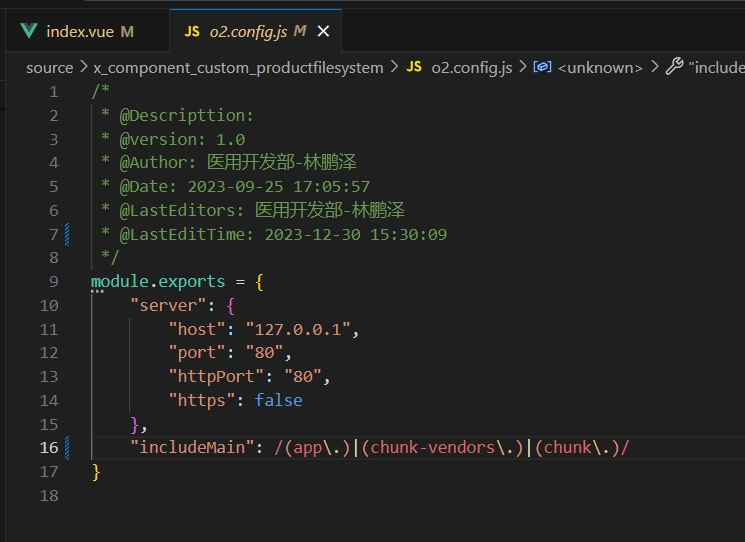Screen dimensions: 745x542
Task: Click the JS icon on o2.config.js tab
Action: 191,31
